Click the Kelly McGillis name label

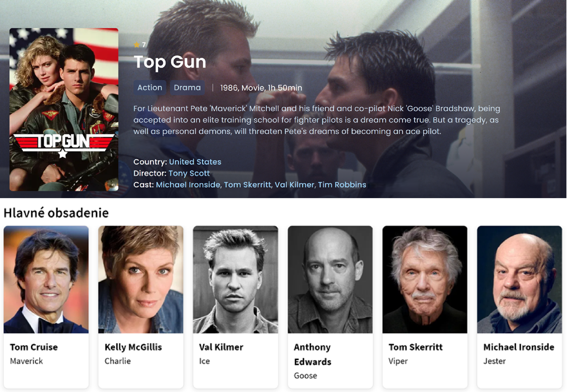click(133, 347)
